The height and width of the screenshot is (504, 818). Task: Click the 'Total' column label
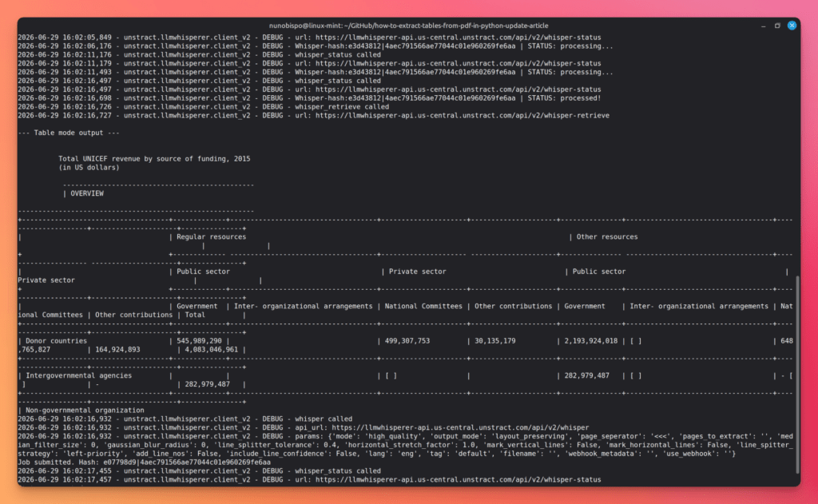click(195, 315)
